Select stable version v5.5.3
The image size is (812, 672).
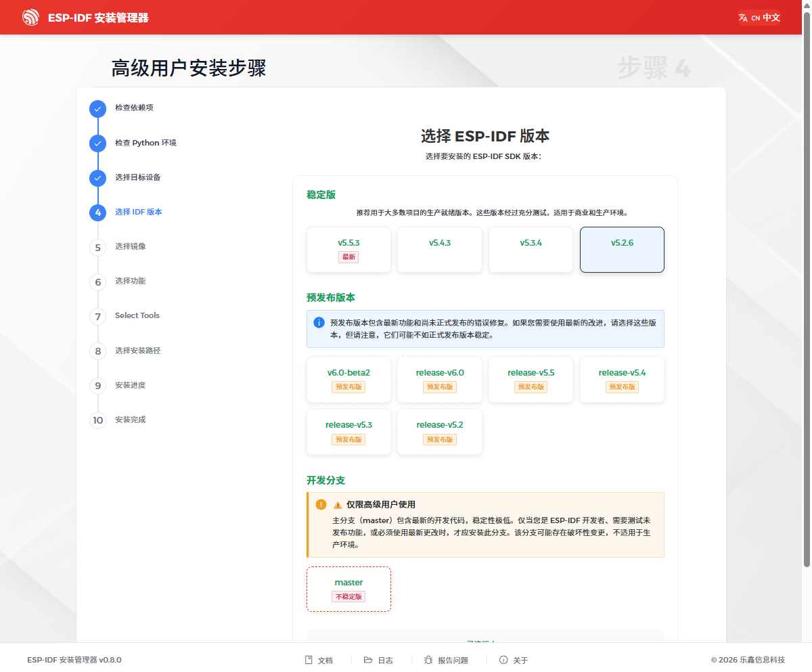coord(348,250)
